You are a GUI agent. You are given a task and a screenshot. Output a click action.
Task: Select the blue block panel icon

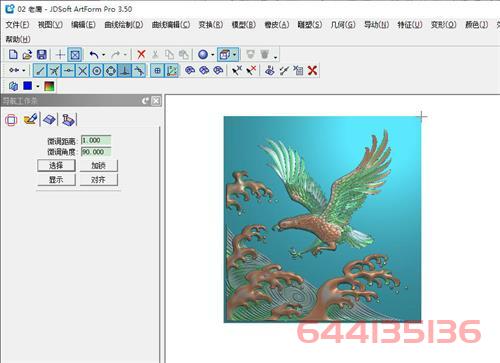click(49, 120)
